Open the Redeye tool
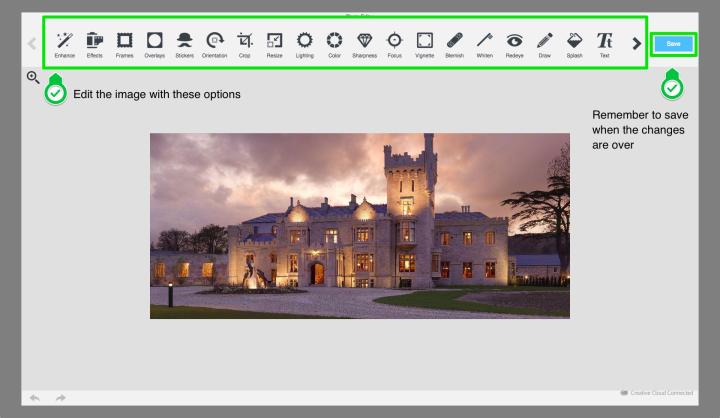720x418 pixels. [x=514, y=45]
